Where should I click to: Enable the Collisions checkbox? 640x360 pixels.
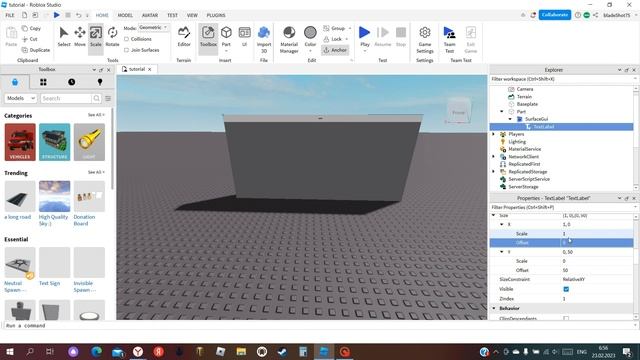coord(127,39)
